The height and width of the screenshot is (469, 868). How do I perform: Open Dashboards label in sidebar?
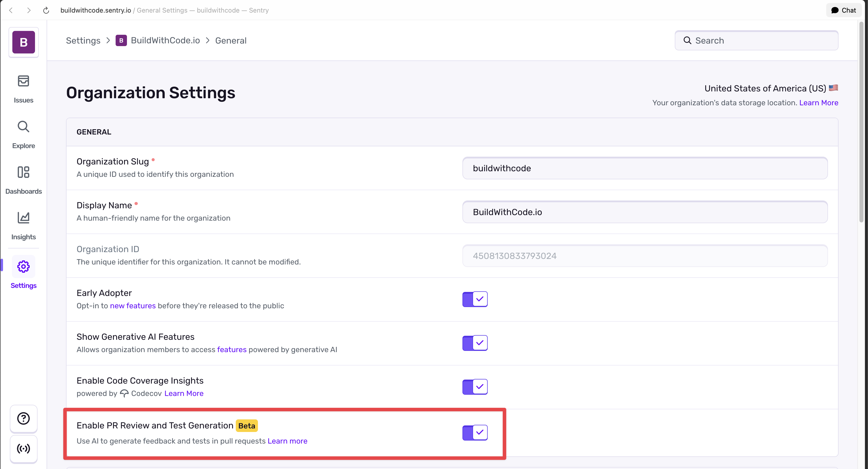click(x=24, y=191)
